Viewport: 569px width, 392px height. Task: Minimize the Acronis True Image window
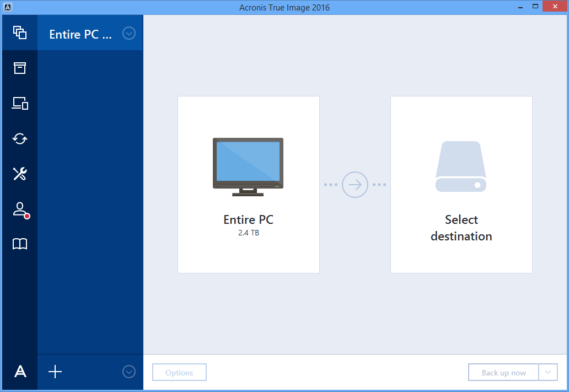520,7
